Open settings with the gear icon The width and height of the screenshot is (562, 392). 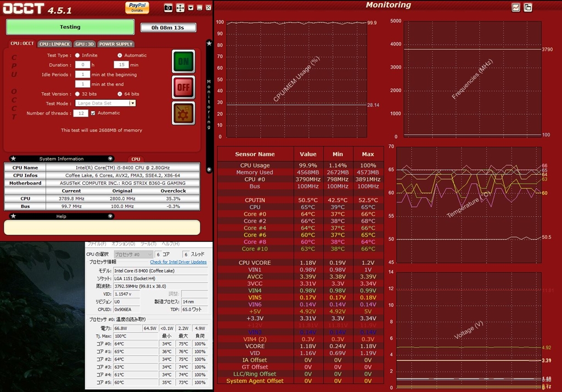[183, 113]
